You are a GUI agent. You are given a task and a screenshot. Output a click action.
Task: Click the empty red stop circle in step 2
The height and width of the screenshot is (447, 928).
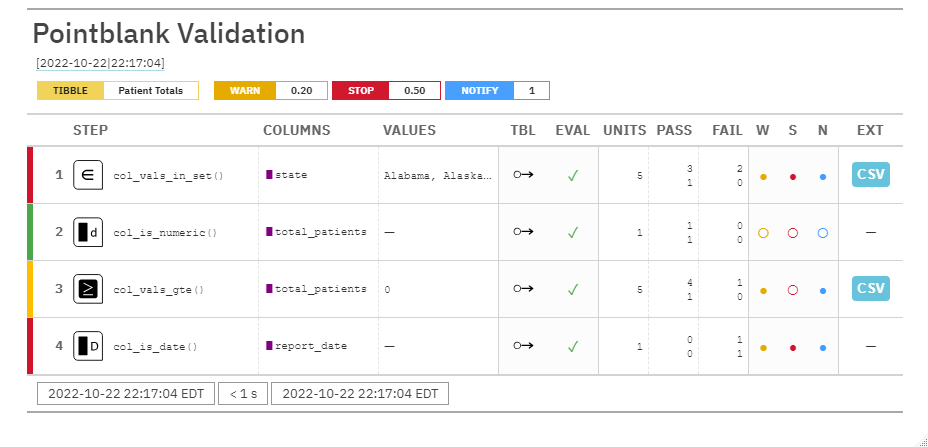pyautogui.click(x=793, y=233)
